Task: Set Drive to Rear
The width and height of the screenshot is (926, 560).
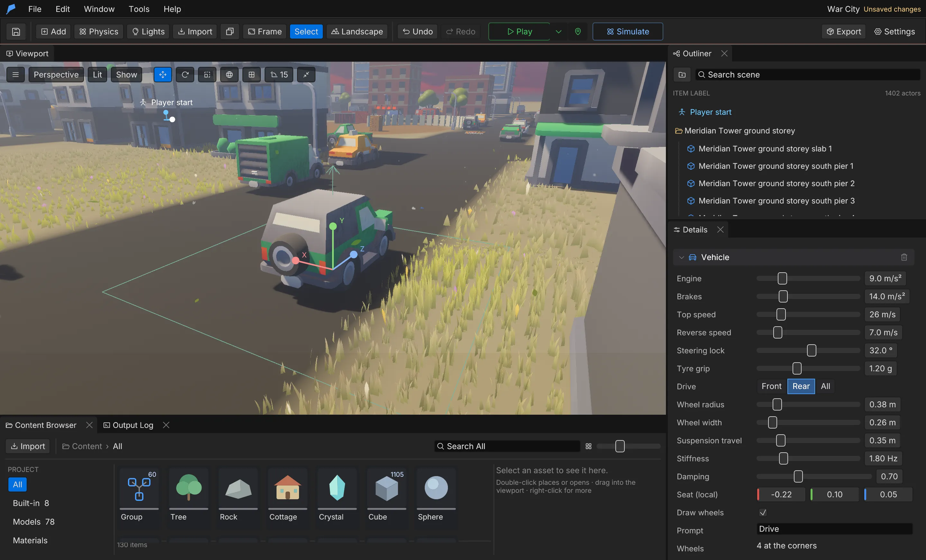Action: pyautogui.click(x=801, y=386)
